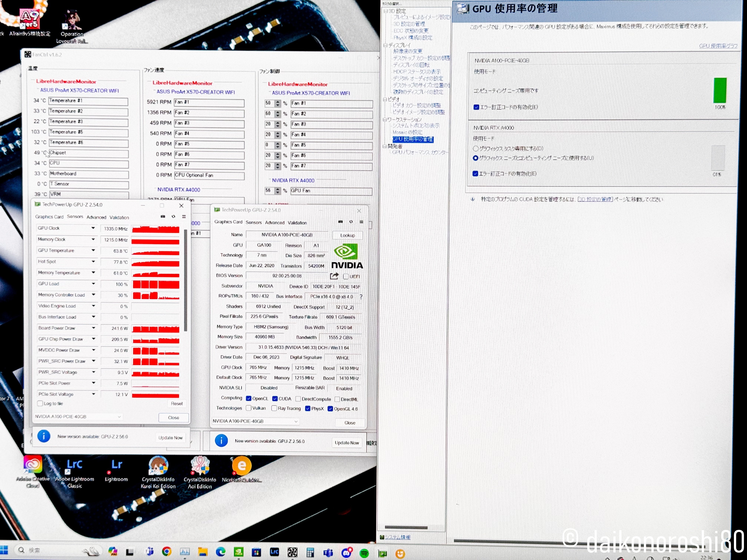Toggle UEFI checkbox in GPU-Z
This screenshot has height=560, width=747.
click(x=346, y=276)
